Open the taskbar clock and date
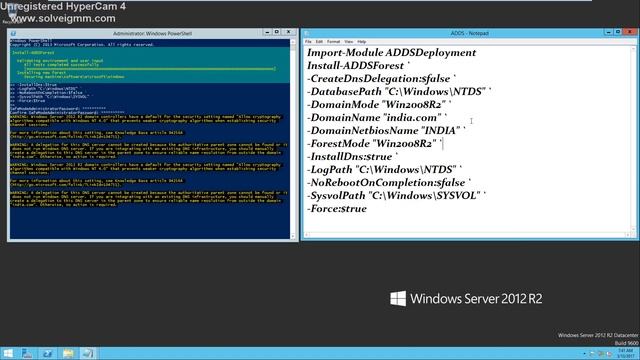Screen dimensions: 640x360 click(x=625, y=353)
